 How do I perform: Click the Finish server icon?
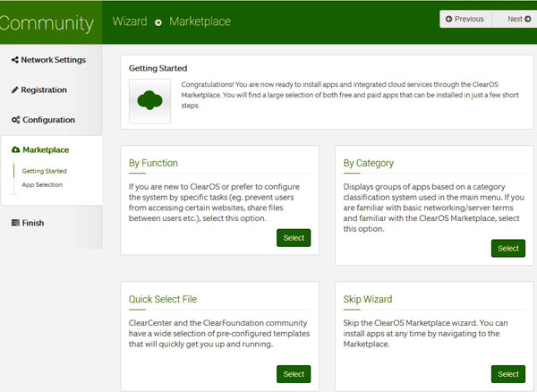click(x=15, y=223)
